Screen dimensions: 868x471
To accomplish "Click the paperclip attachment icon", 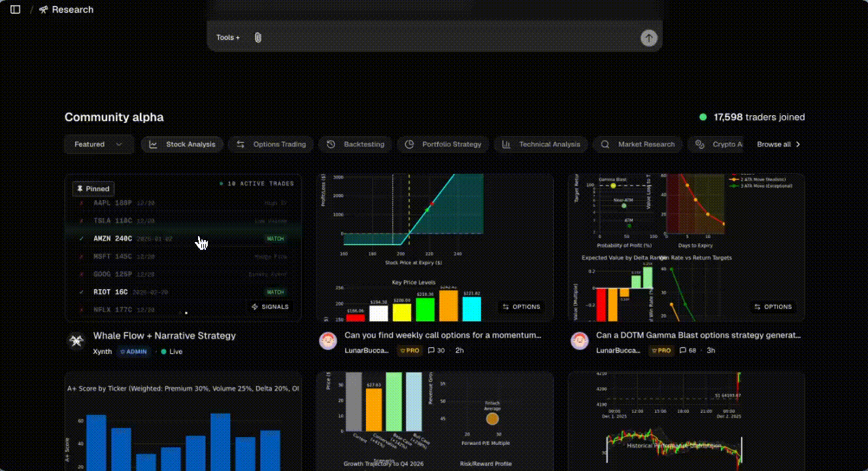I will tap(258, 38).
